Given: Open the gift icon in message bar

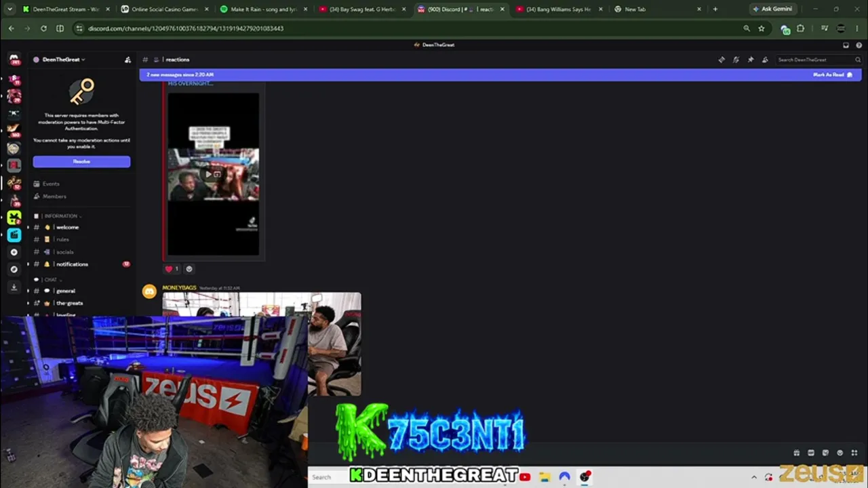Looking at the screenshot, I should [796, 453].
